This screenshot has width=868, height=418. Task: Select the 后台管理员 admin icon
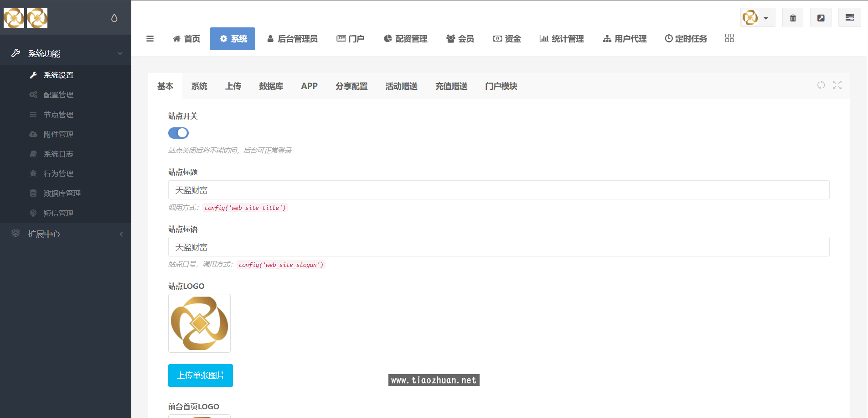[271, 39]
